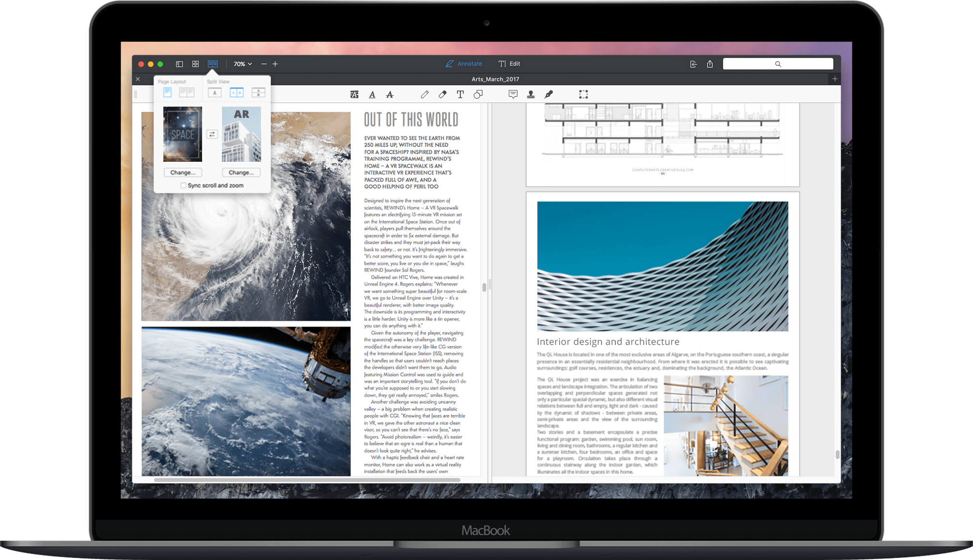Switch to two-page Page Layout view
The width and height of the screenshot is (973, 560).
[187, 93]
